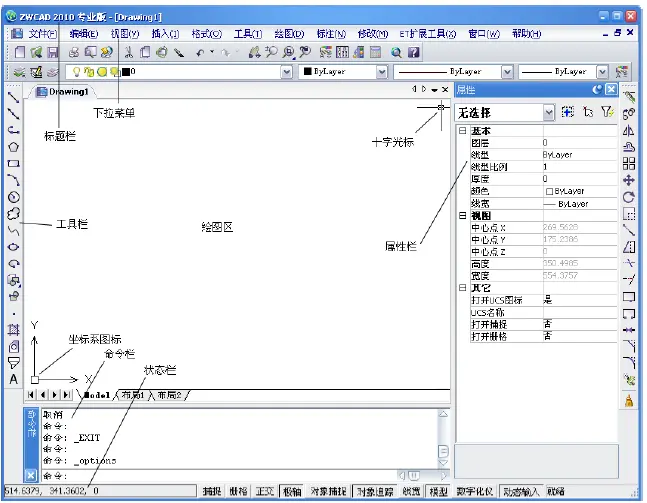Toggle 栅格 grid in status bar
The height and width of the screenshot is (503, 647).
[238, 491]
